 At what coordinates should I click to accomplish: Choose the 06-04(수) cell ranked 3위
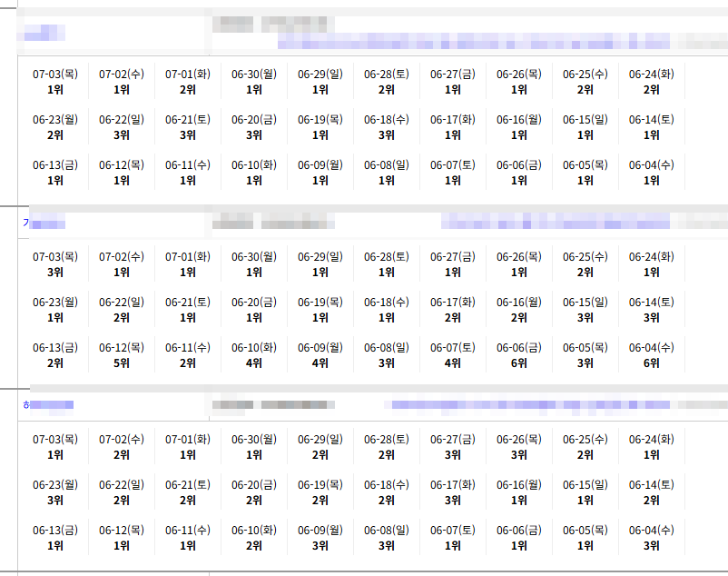[652, 538]
